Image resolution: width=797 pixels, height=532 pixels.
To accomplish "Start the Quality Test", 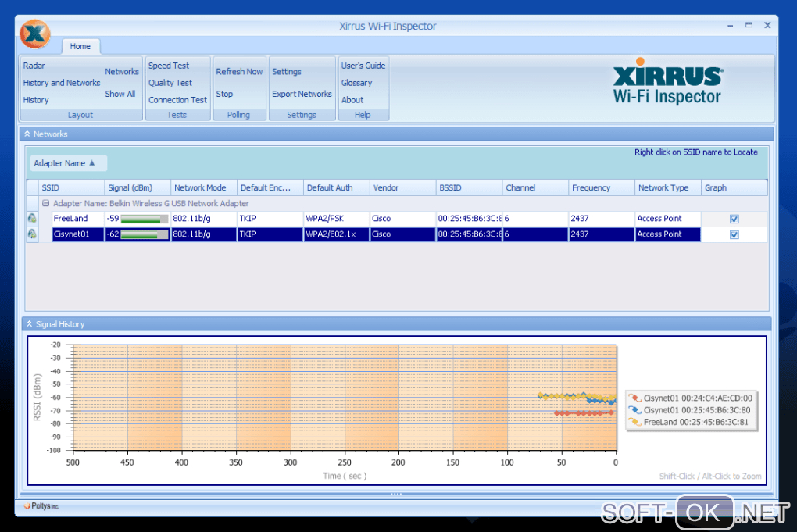I will point(170,83).
